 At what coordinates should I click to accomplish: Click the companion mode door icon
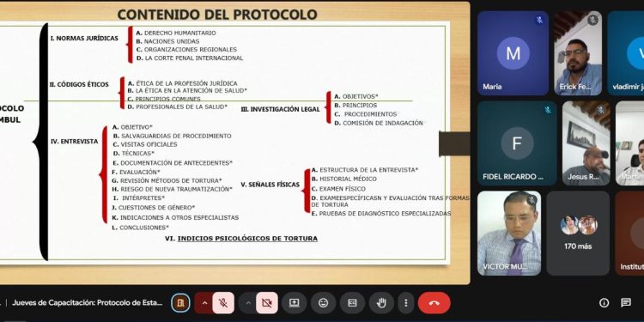[x=180, y=303]
